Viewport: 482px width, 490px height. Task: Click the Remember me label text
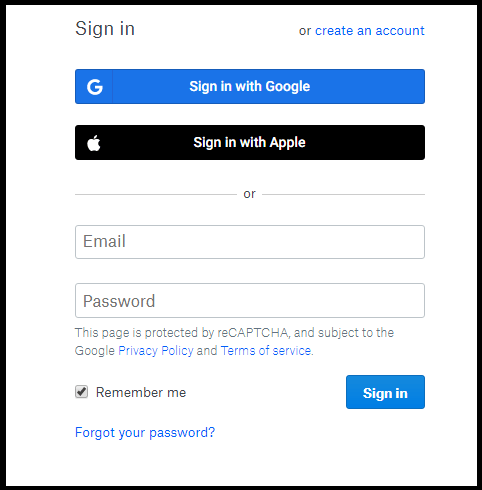coord(141,392)
